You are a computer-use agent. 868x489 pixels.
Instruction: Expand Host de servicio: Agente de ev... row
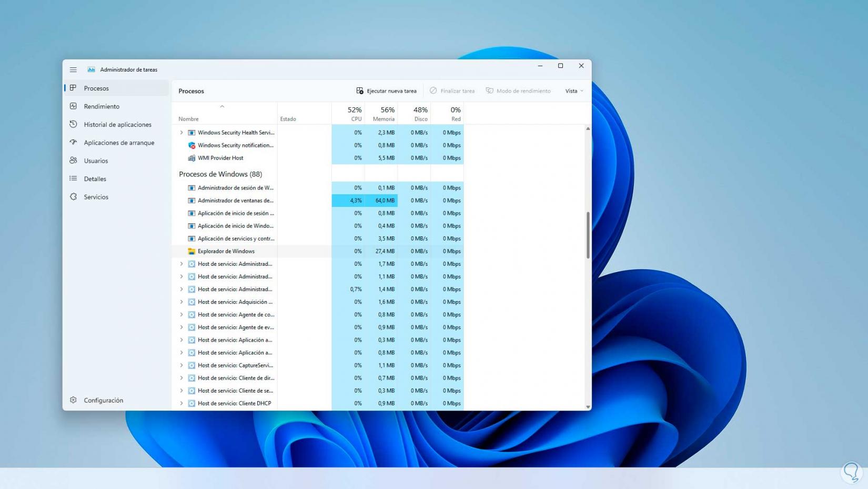[x=181, y=327]
